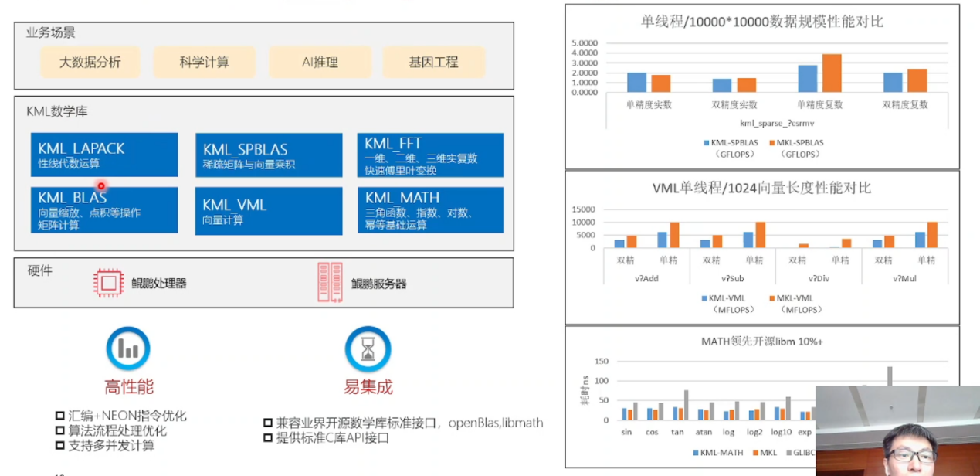Click the red 高性能 heading
The height and width of the screenshot is (476, 980).
pyautogui.click(x=129, y=387)
